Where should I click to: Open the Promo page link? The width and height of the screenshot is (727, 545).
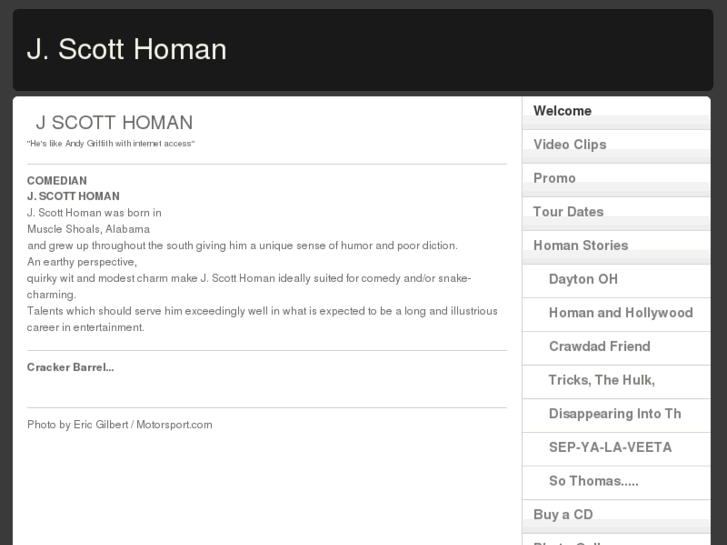point(554,178)
